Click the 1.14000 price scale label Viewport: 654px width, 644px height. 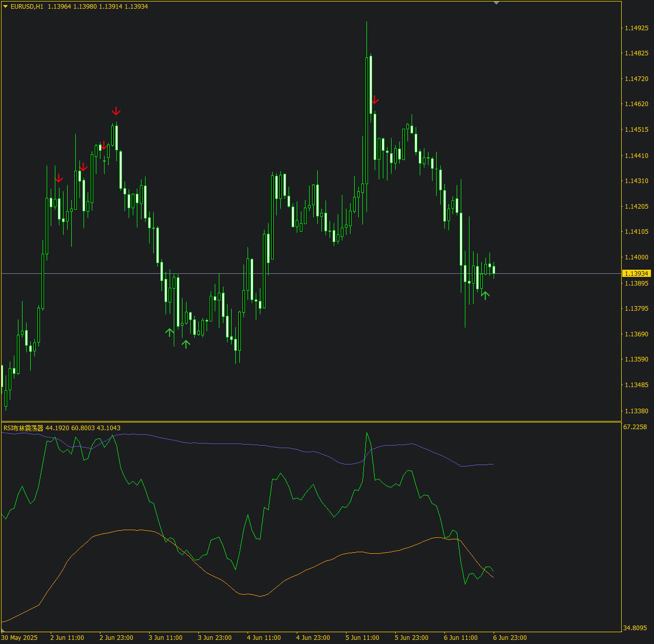point(636,257)
